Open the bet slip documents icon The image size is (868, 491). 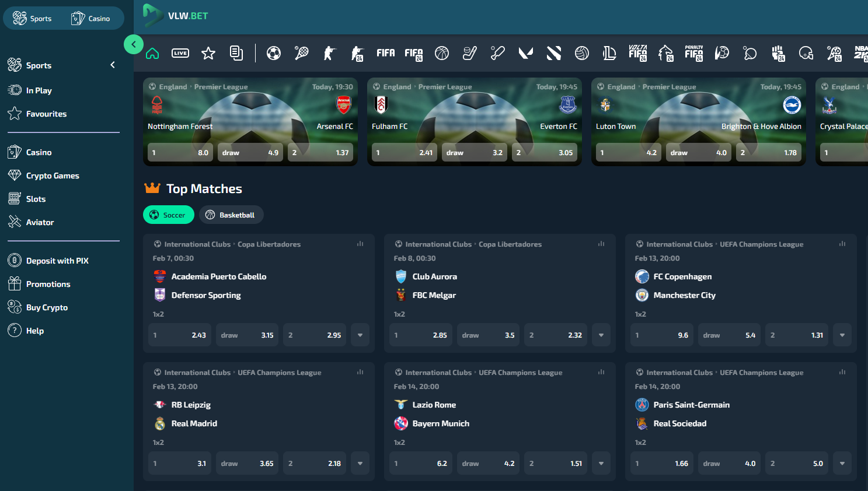coord(236,53)
